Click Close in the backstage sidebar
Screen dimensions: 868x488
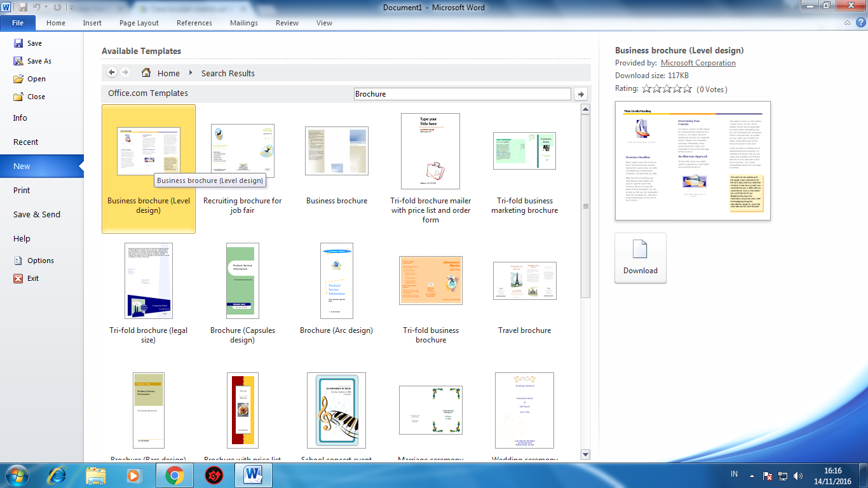click(x=29, y=97)
